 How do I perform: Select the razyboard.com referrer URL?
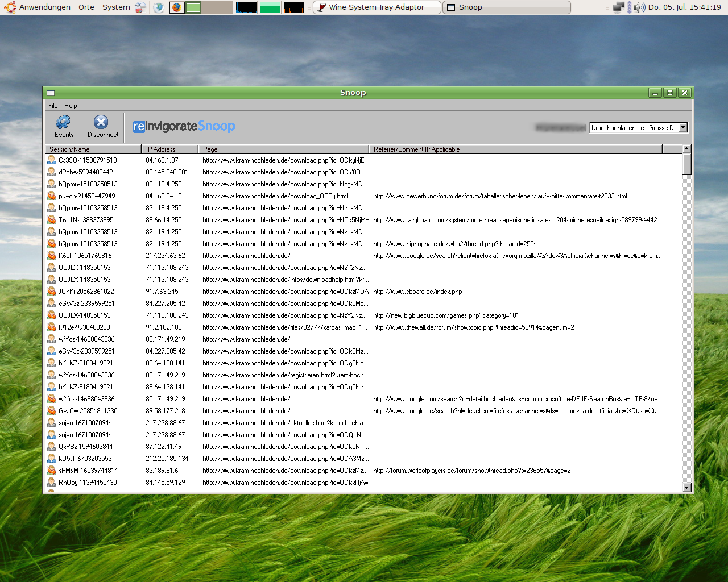[518, 220]
